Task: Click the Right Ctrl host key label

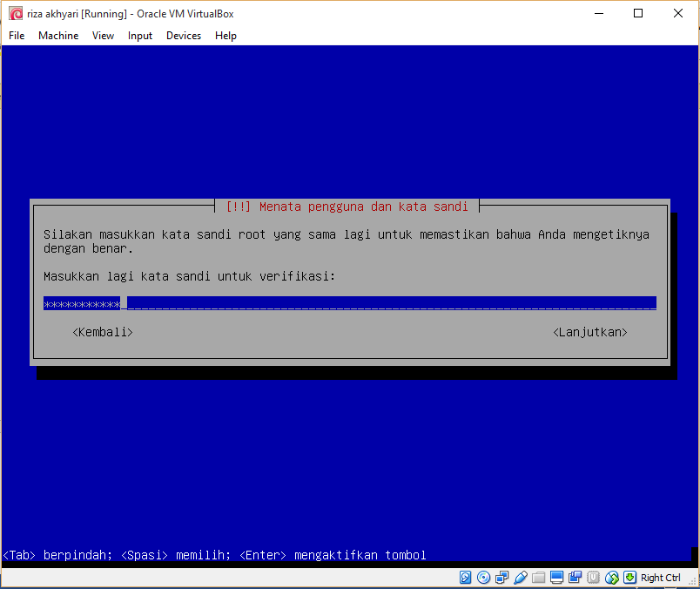Action: tap(660, 578)
